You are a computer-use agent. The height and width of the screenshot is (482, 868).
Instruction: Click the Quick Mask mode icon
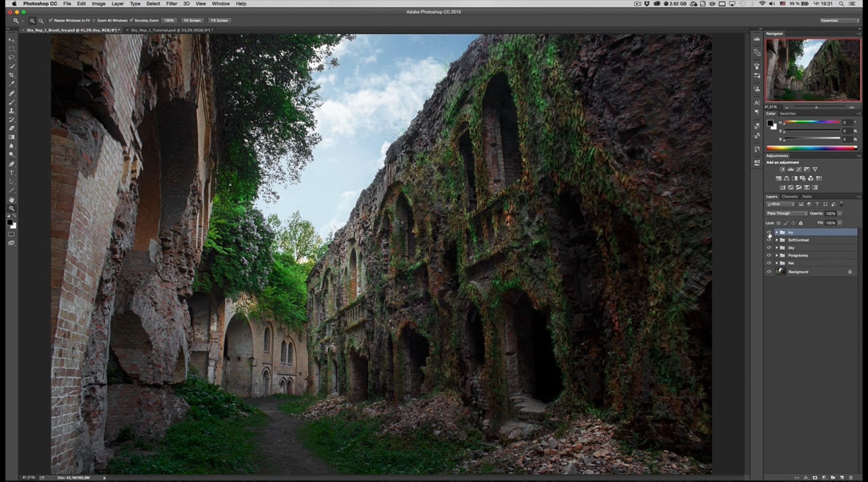point(11,234)
